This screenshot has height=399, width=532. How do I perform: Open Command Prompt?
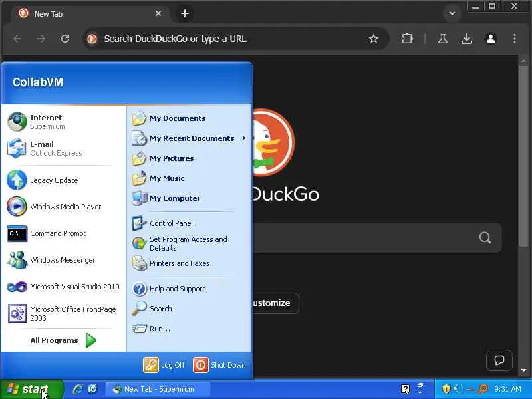point(64,233)
